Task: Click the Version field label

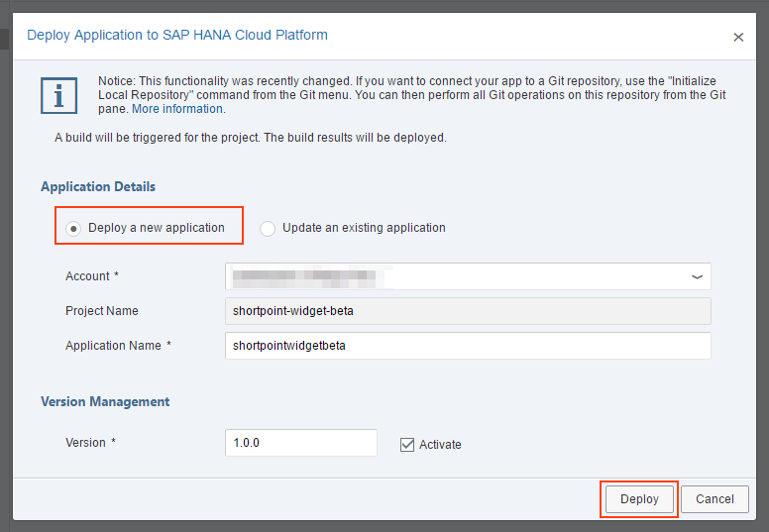Action: click(x=90, y=443)
